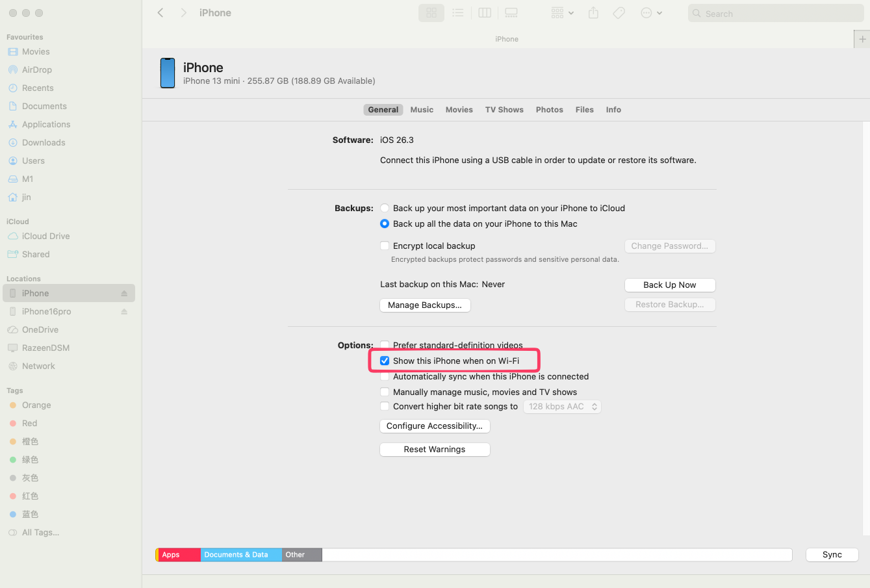Open the action menu ellipsis dropdown
This screenshot has height=588, width=870.
click(651, 13)
